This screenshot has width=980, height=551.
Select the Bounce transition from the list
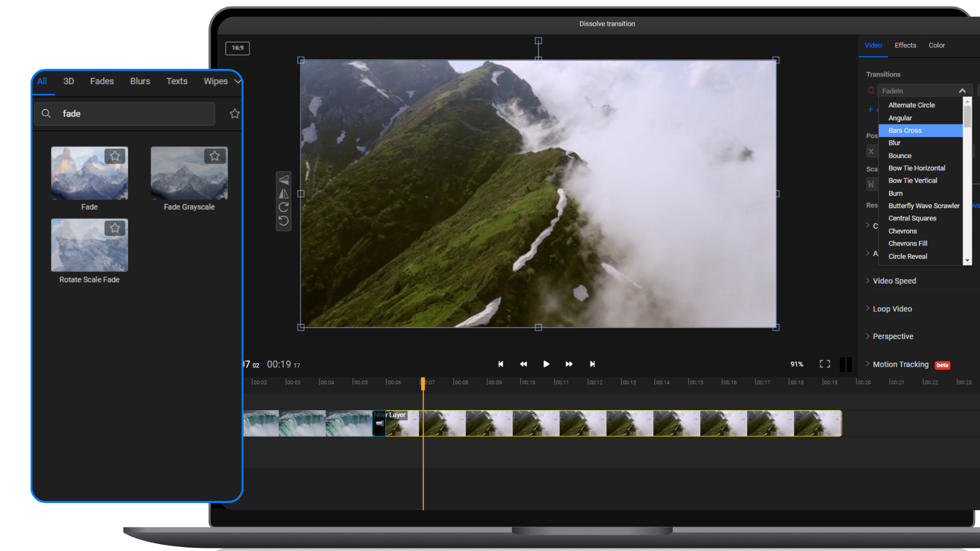click(x=899, y=155)
